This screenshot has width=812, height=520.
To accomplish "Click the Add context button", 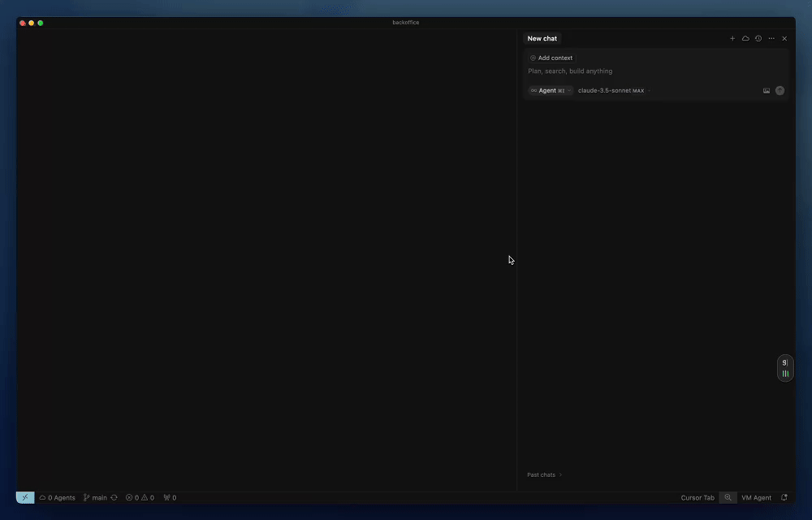I will pos(551,58).
